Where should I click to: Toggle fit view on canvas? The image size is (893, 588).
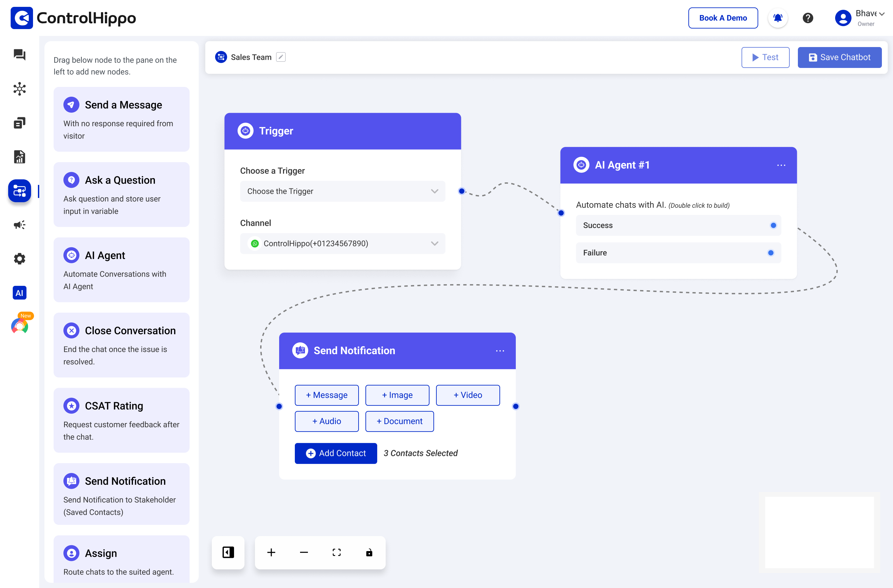point(337,552)
